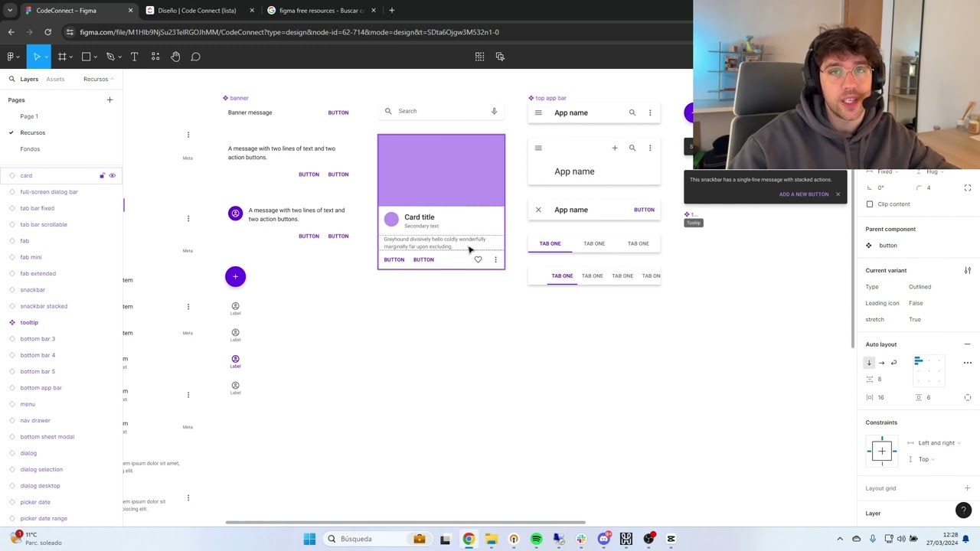Select the Comment tool
This screenshot has width=980, height=551.
[x=196, y=57]
